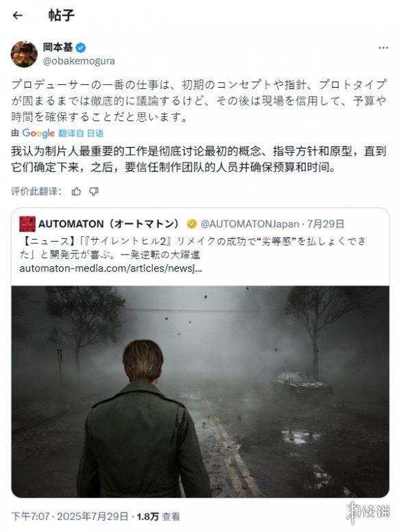Click the quoted post date 7月29日
The height and width of the screenshot is (532, 400).
click(x=326, y=224)
